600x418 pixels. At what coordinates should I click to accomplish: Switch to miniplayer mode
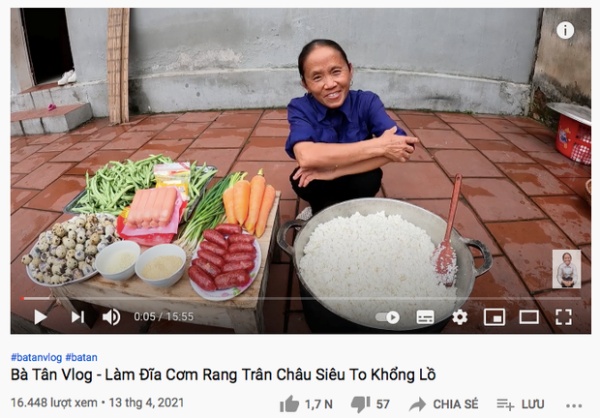(x=494, y=317)
